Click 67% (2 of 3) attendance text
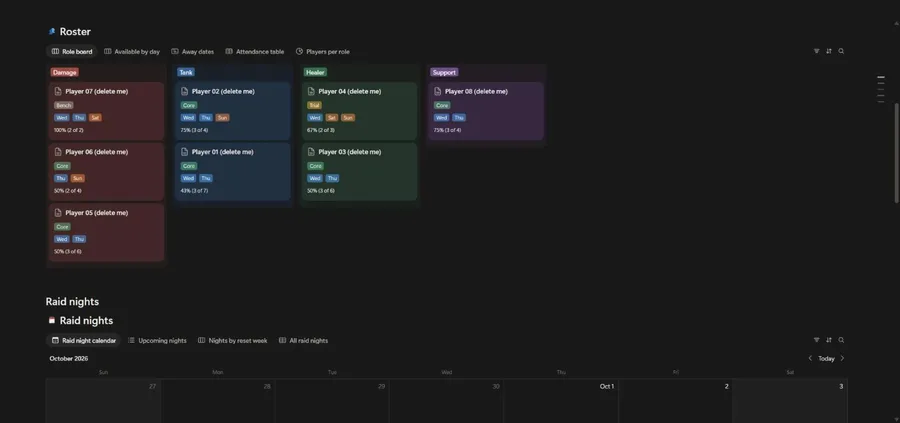Image resolution: width=900 pixels, height=423 pixels. [321, 130]
